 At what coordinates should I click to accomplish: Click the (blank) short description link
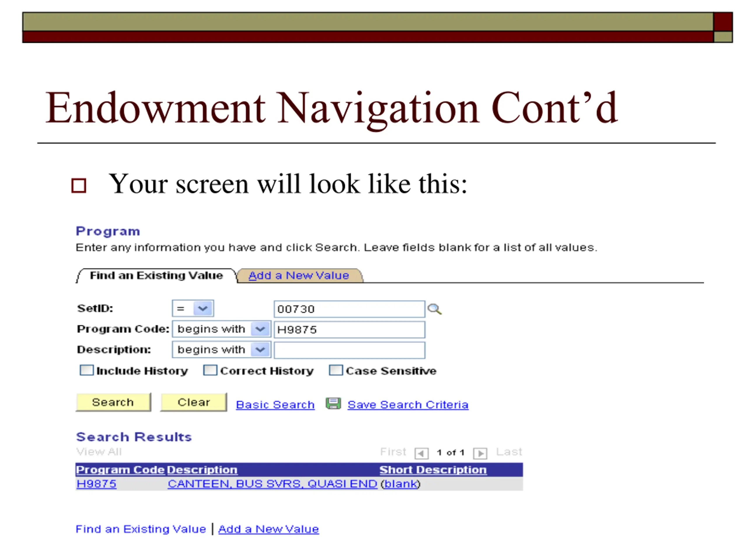pyautogui.click(x=401, y=484)
